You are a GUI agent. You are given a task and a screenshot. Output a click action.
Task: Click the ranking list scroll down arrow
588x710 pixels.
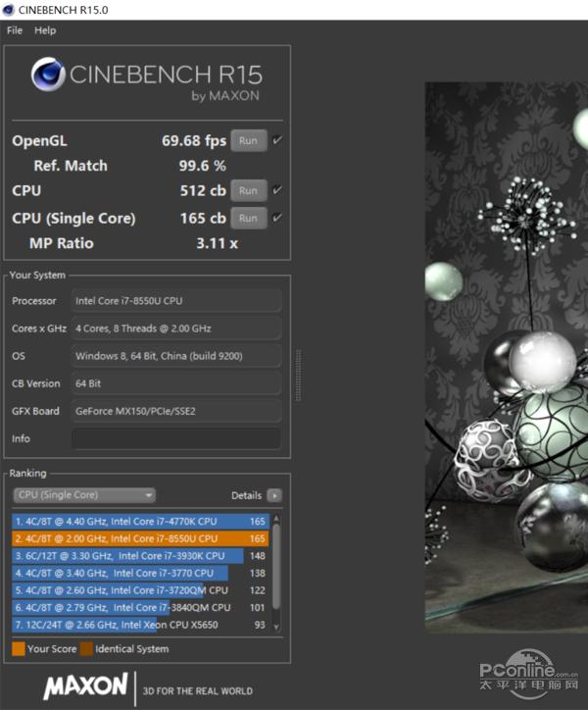[x=276, y=628]
